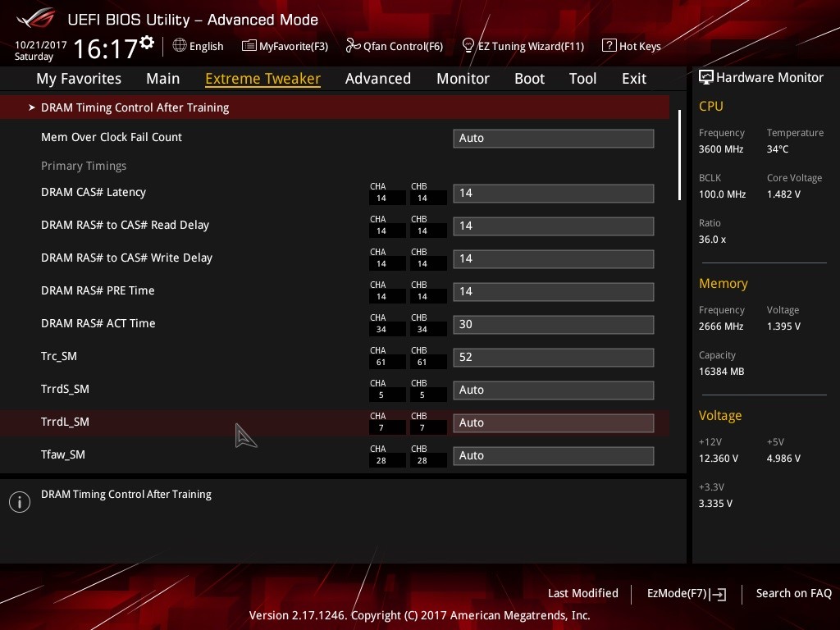
Task: Switch to the Boot tab
Action: 529,78
